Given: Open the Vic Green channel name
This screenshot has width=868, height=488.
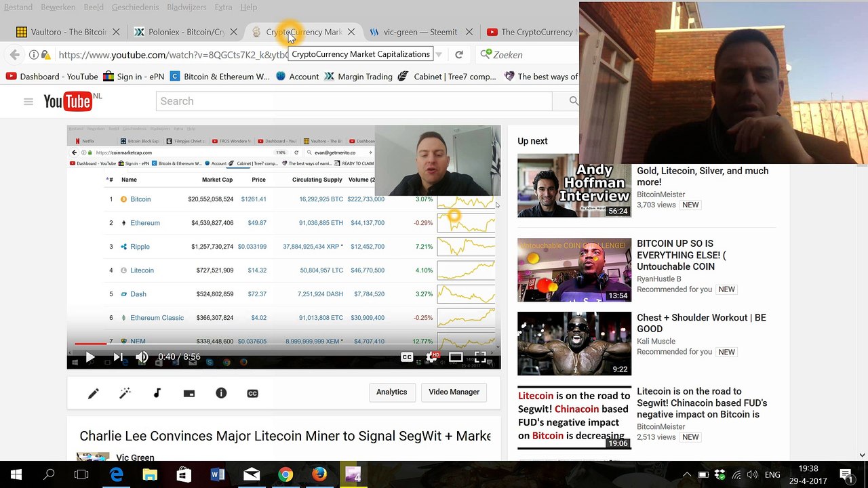Looking at the screenshot, I should coord(135,457).
